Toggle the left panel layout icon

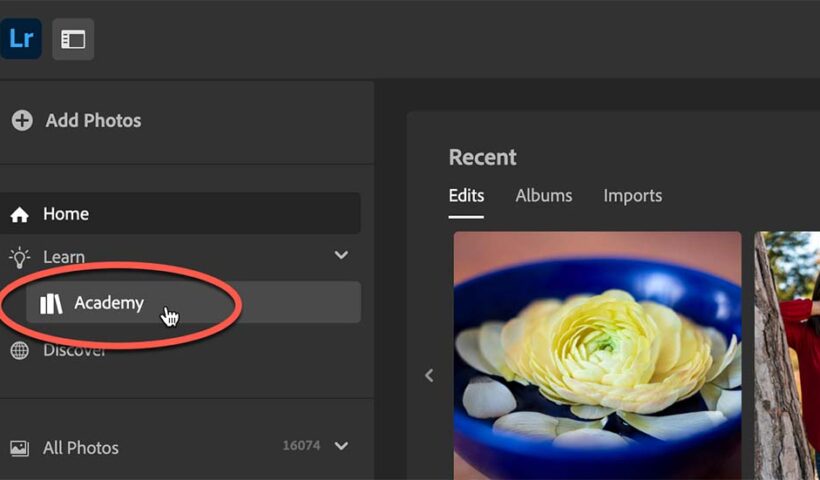click(x=73, y=40)
